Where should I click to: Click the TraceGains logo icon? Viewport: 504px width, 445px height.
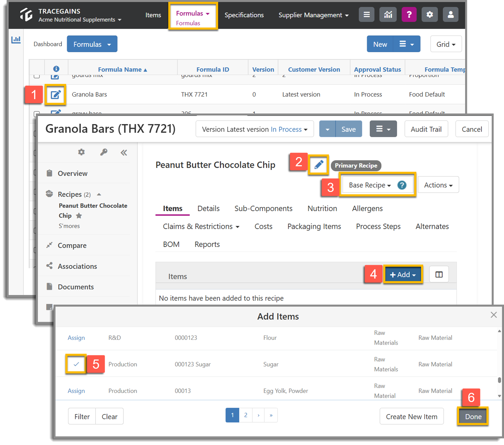pyautogui.click(x=26, y=14)
